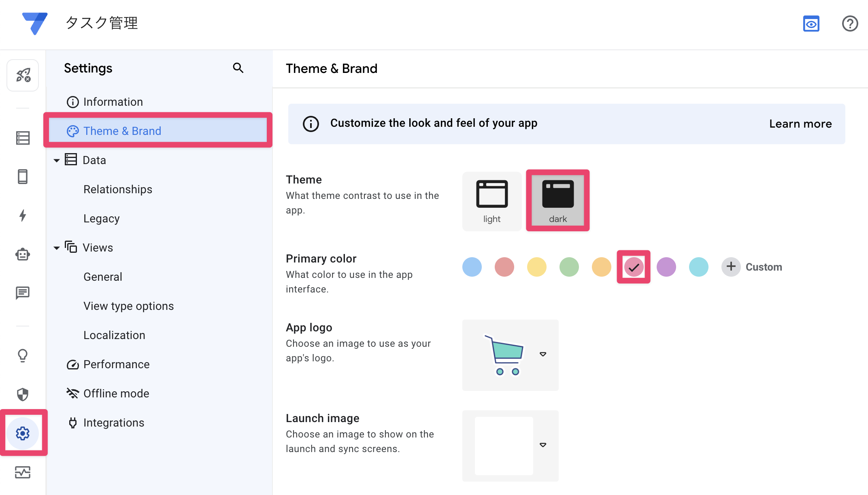
Task: Open the Offline mode settings
Action: (x=116, y=393)
